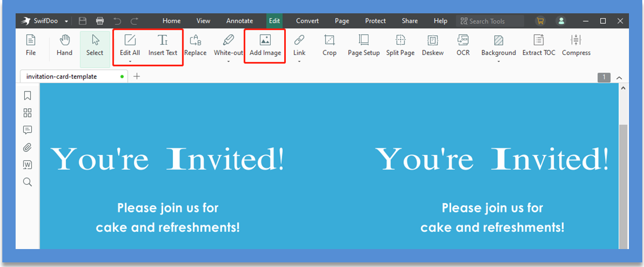
Task: Select the Hand tool
Action: tap(64, 45)
